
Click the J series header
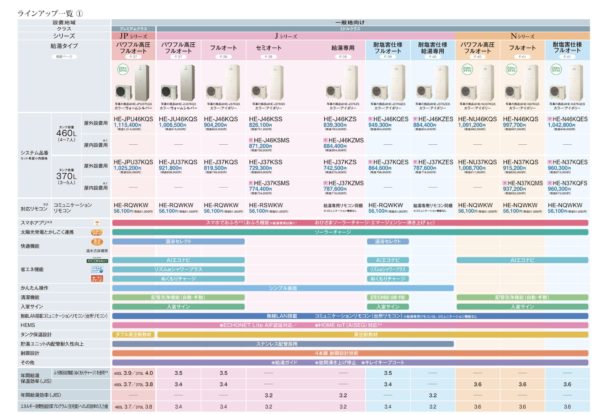tap(286, 36)
